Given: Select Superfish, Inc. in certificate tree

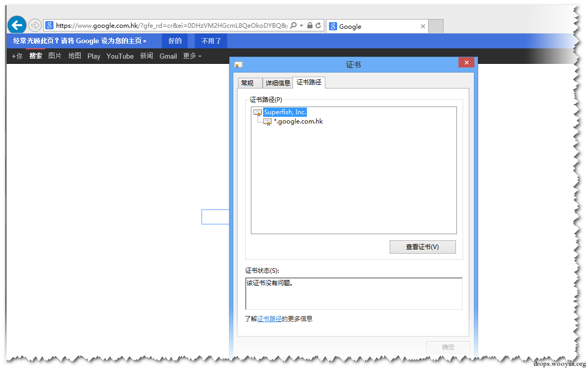Looking at the screenshot, I should [x=285, y=112].
